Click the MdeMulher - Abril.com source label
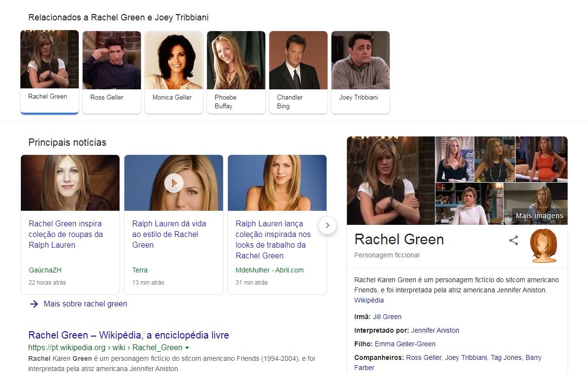Image resolution: width=588 pixels, height=373 pixels. (x=270, y=270)
